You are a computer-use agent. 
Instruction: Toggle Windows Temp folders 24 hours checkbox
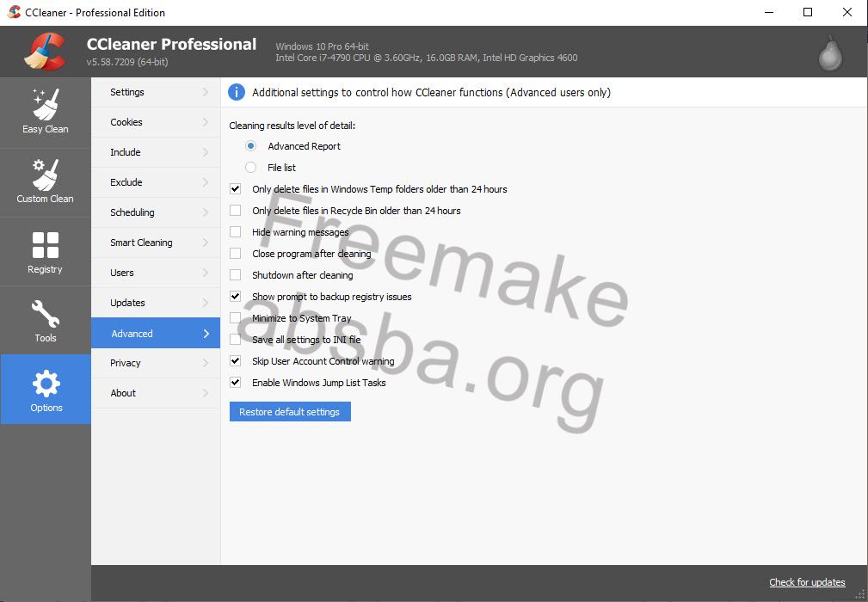point(235,189)
